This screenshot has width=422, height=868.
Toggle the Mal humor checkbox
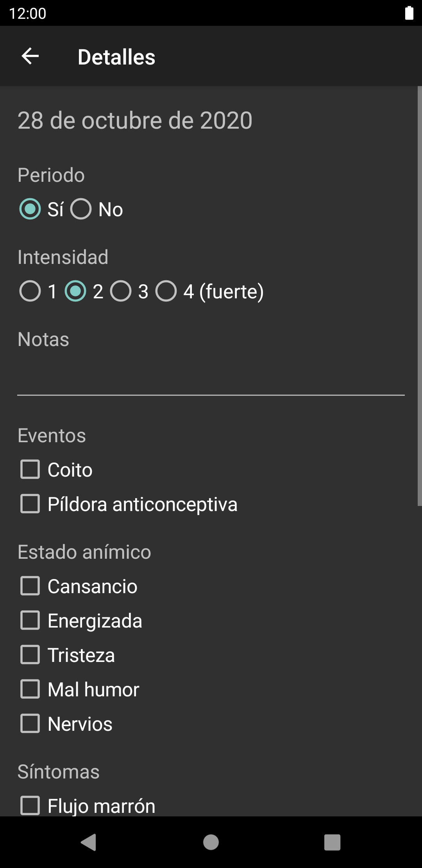30,689
